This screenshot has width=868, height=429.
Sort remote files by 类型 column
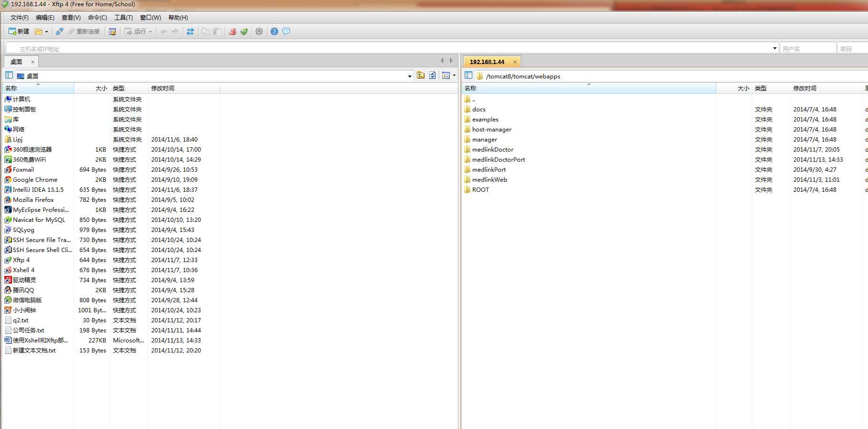(771, 88)
